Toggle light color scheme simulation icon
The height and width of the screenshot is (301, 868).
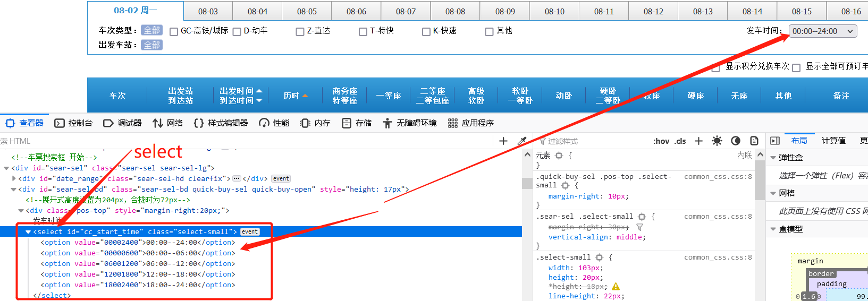click(x=717, y=141)
